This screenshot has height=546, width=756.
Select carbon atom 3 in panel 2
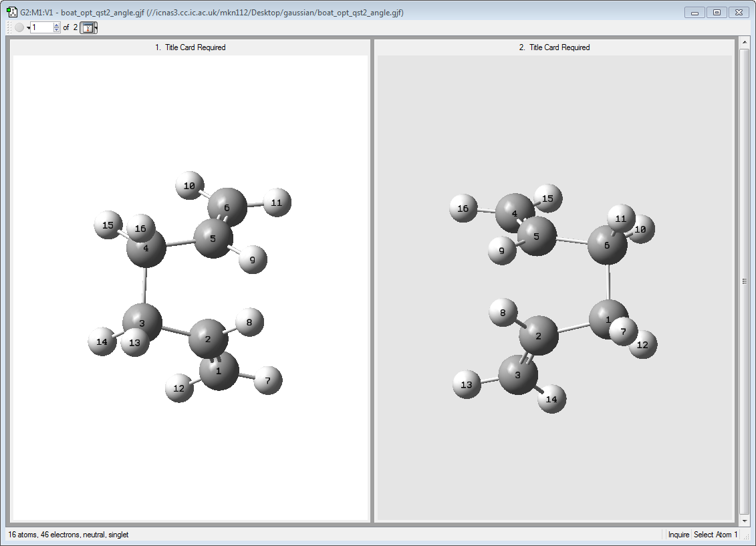[518, 375]
